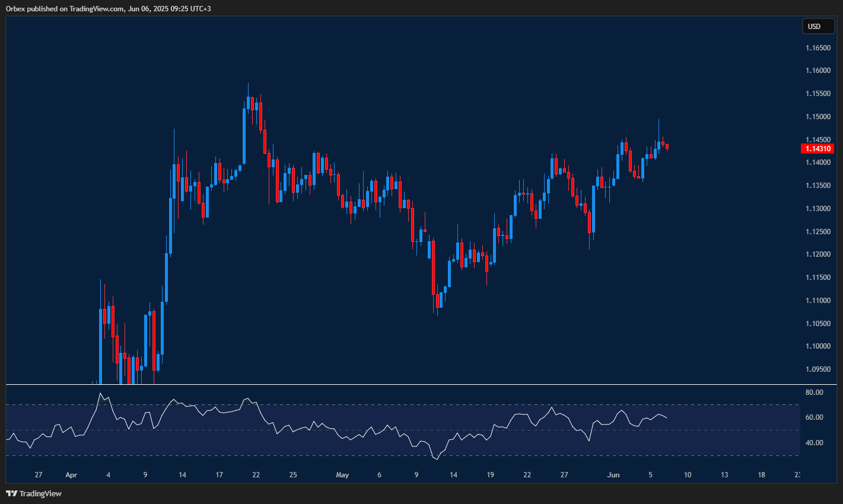Click the May label on the time axis

pyautogui.click(x=342, y=474)
